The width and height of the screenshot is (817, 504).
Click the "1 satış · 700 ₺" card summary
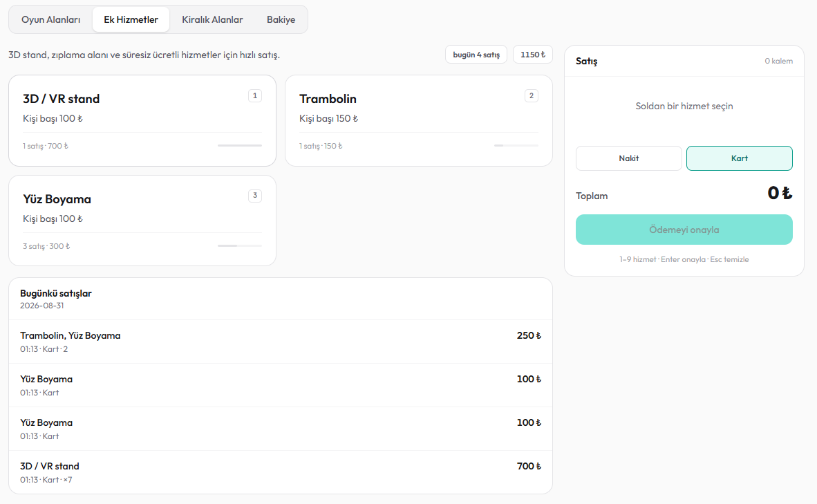46,146
